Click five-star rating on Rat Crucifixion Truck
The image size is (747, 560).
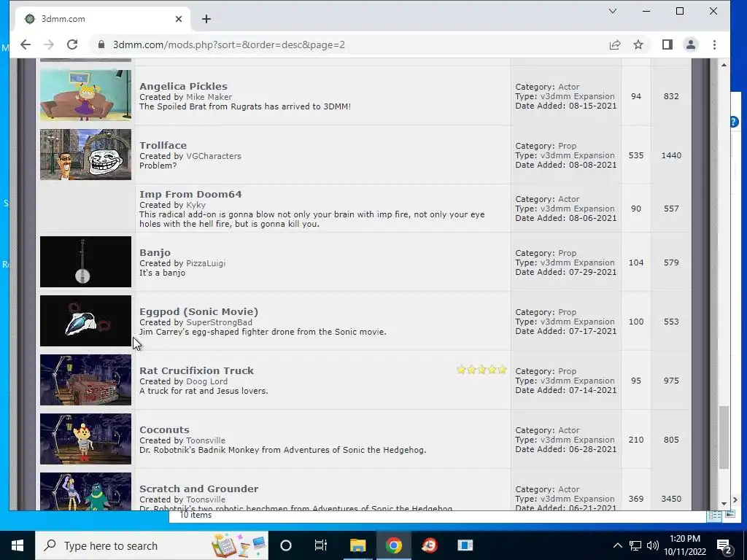click(x=481, y=370)
